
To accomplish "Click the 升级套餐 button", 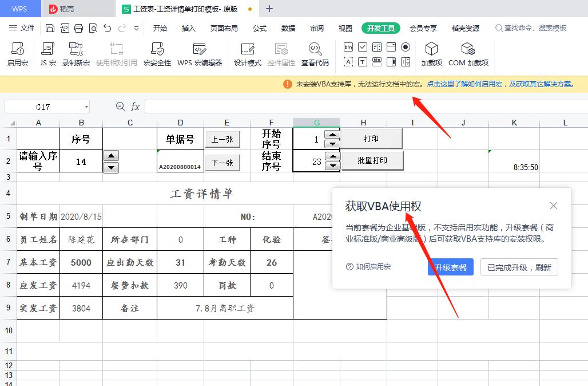I will [x=450, y=267].
